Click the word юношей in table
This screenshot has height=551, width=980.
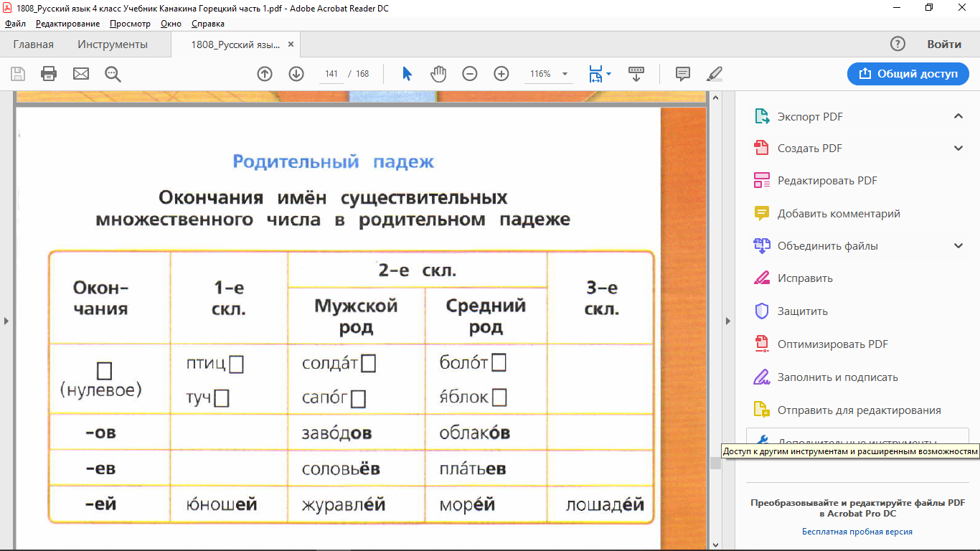(x=221, y=505)
